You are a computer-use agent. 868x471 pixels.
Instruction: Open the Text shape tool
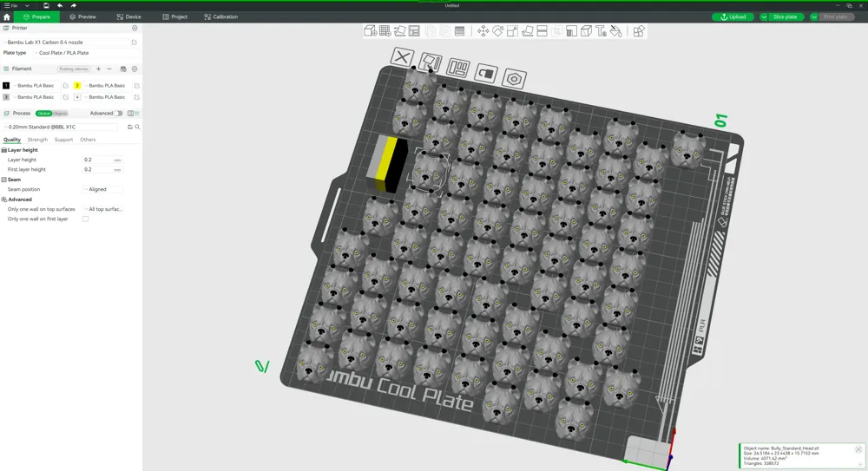[x=602, y=31]
